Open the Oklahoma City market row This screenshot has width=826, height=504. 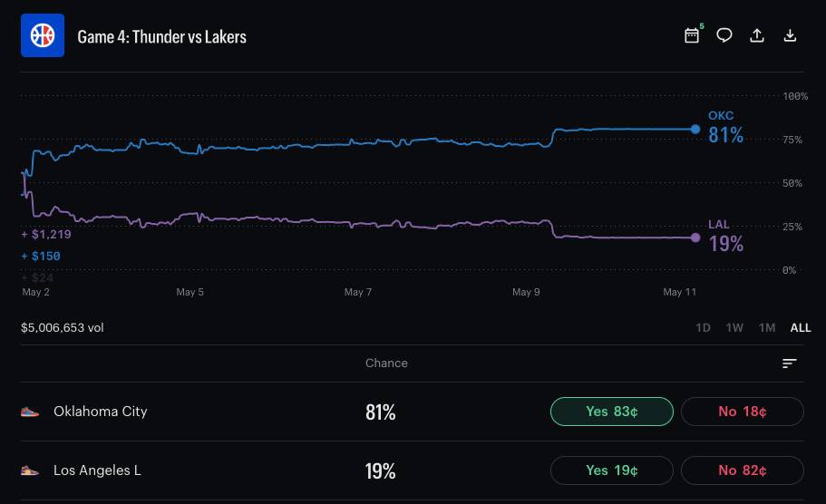[413, 412]
